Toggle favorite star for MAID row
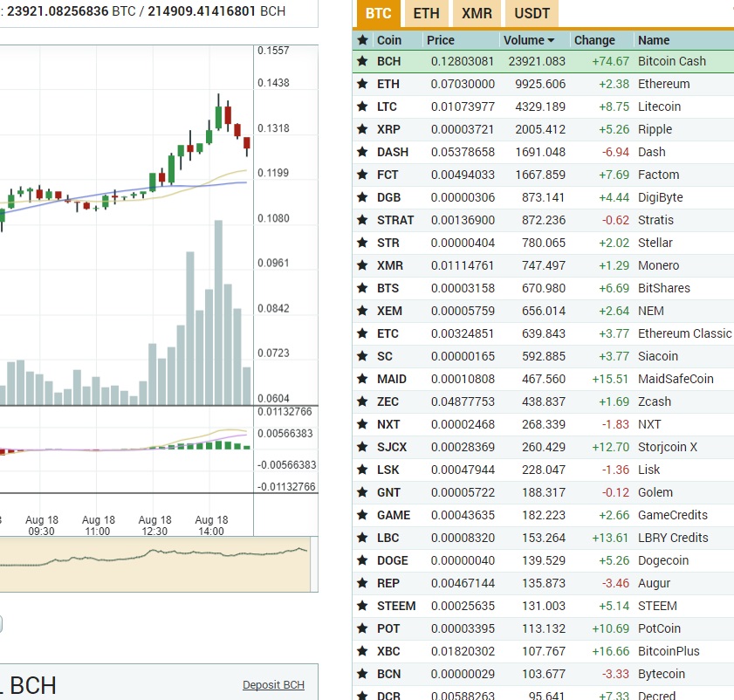The width and height of the screenshot is (734, 700). (362, 379)
